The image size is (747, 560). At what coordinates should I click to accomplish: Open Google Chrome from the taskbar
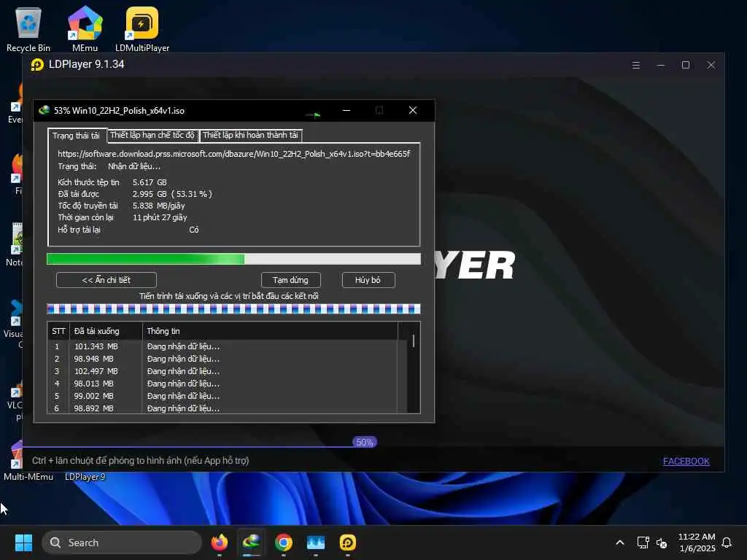point(284,542)
